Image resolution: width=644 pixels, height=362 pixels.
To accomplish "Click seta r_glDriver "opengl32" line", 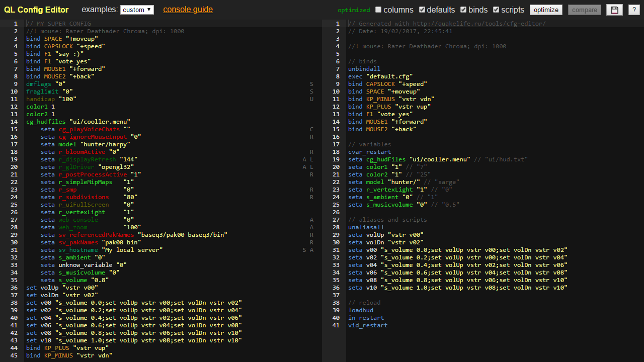I will point(88,167).
